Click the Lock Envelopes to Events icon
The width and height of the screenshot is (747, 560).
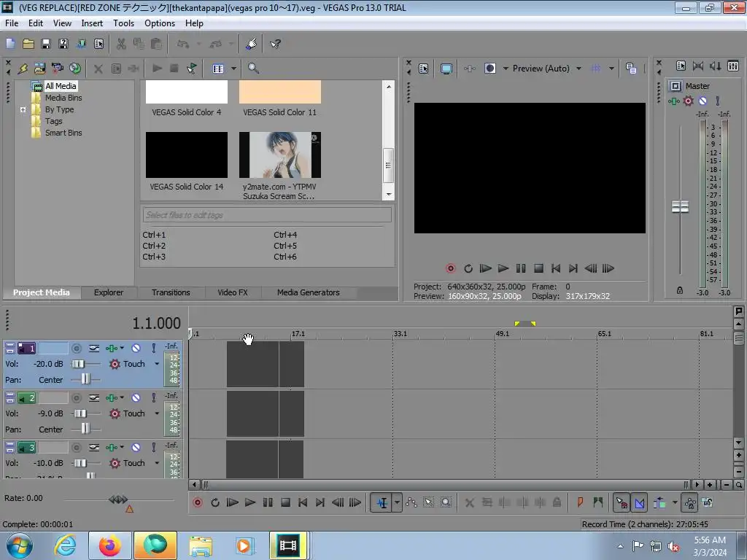(690, 503)
